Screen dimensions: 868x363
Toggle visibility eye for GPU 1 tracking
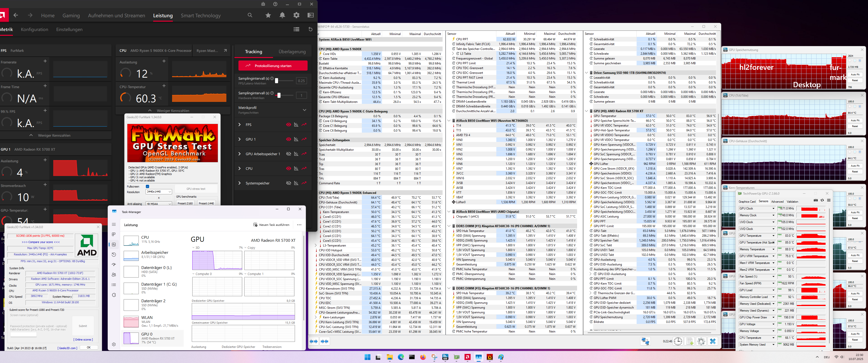[288, 139]
